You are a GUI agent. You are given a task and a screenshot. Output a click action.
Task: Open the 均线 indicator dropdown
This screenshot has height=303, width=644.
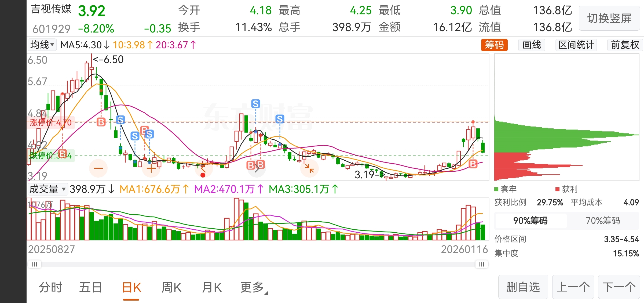point(42,45)
